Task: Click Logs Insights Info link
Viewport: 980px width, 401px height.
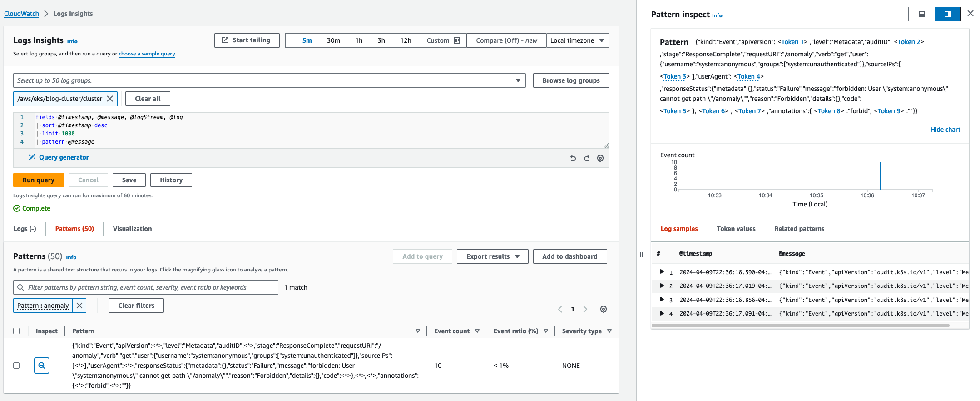Action: (x=72, y=41)
